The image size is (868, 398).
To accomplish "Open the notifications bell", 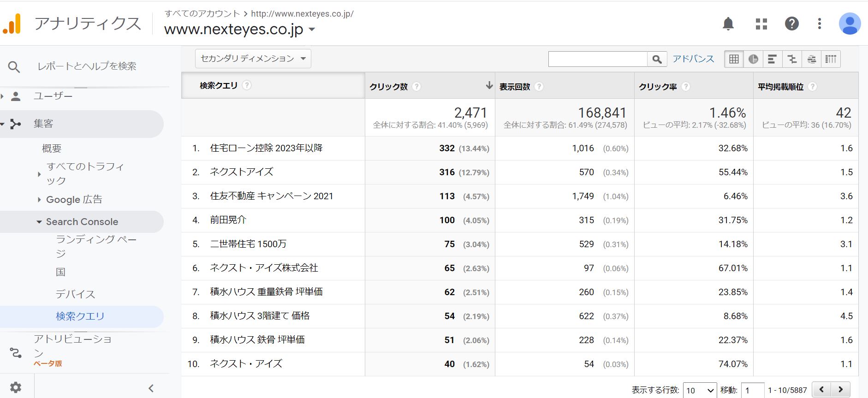I will tap(728, 24).
